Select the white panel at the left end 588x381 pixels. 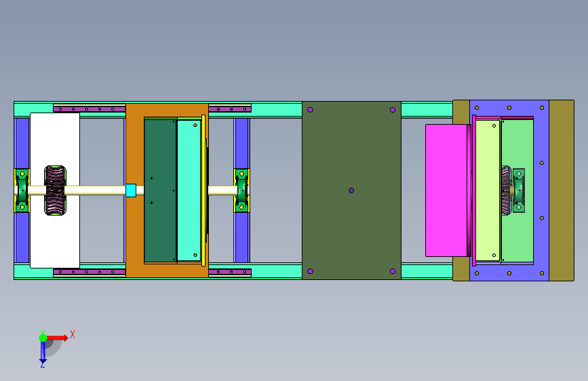pos(55,139)
